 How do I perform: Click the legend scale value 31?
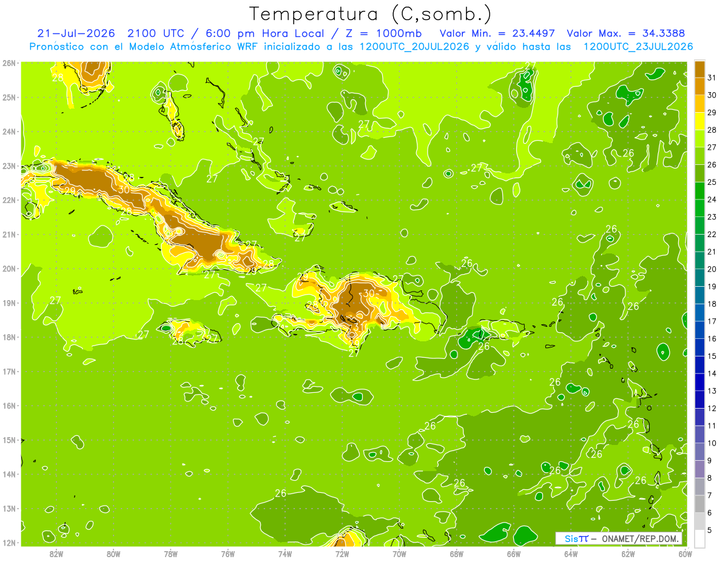712,78
